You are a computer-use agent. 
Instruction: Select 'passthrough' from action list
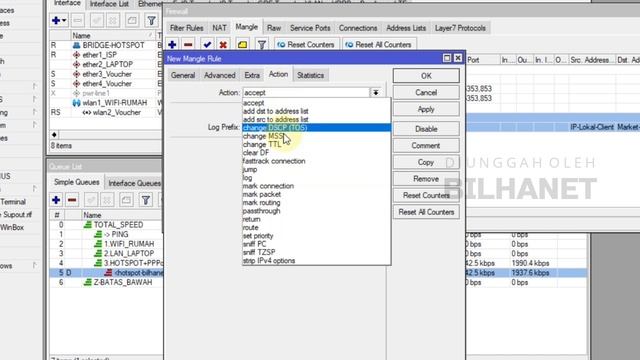[316, 211]
